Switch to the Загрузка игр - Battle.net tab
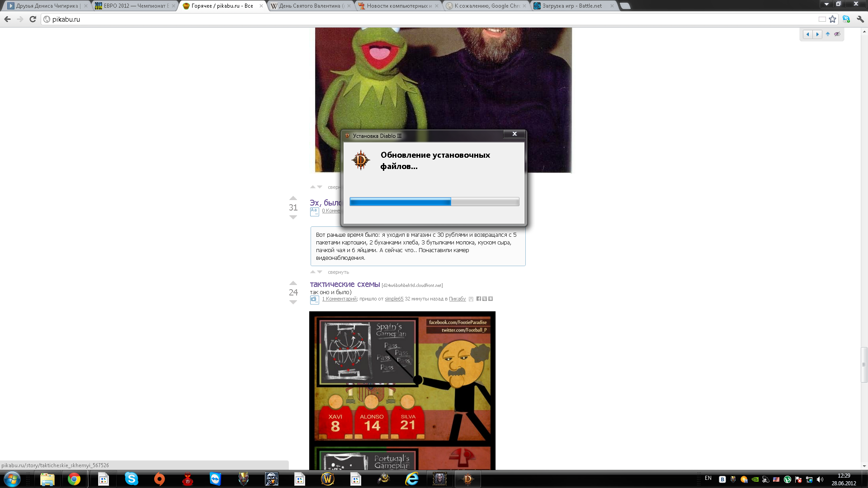868x488 pixels. [x=573, y=6]
